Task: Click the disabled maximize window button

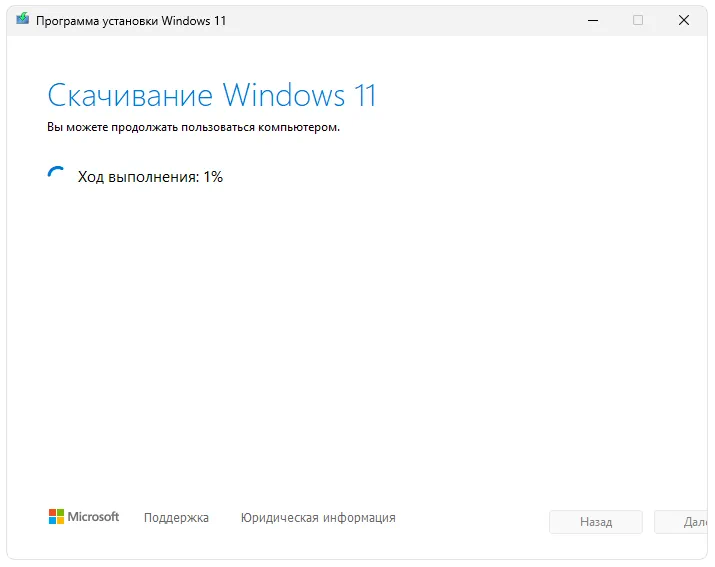Action: click(638, 20)
